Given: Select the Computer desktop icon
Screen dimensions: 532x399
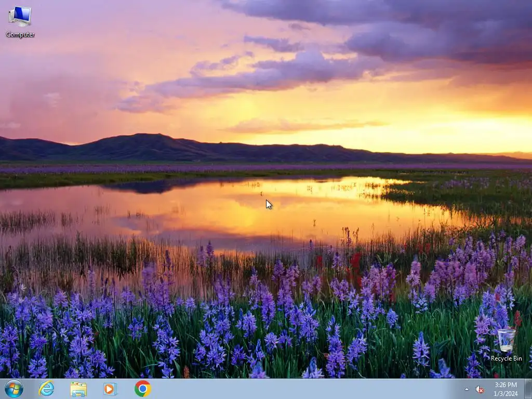Looking at the screenshot, I should coord(20,21).
